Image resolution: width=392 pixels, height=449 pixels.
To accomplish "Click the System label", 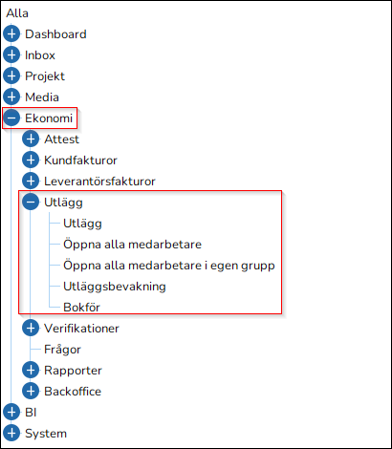I will (x=46, y=433).
